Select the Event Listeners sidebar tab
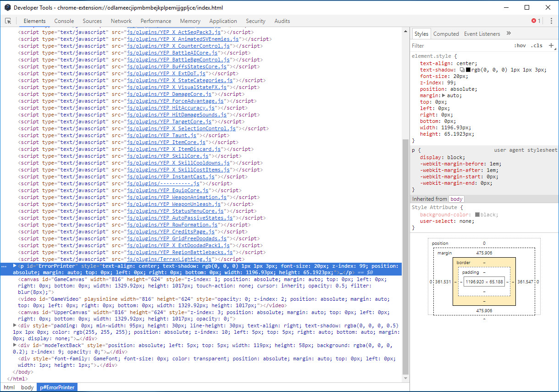The image size is (559, 392). (482, 34)
